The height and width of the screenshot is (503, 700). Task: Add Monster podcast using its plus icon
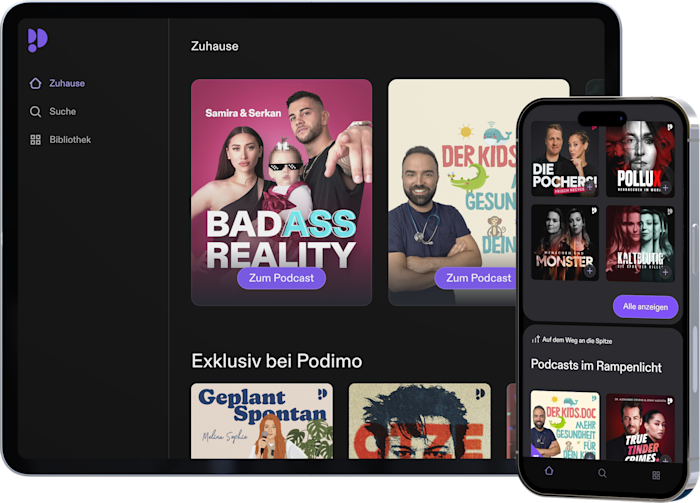coord(590,271)
